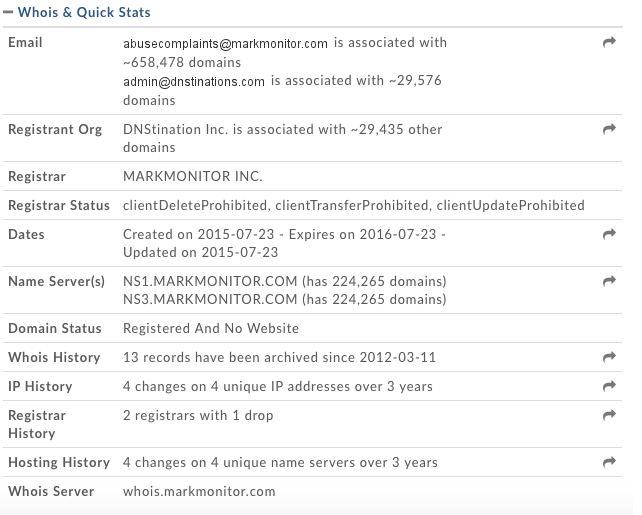Click the arrow icon in Email row
Image resolution: width=642 pixels, height=515 pixels.
tap(609, 43)
